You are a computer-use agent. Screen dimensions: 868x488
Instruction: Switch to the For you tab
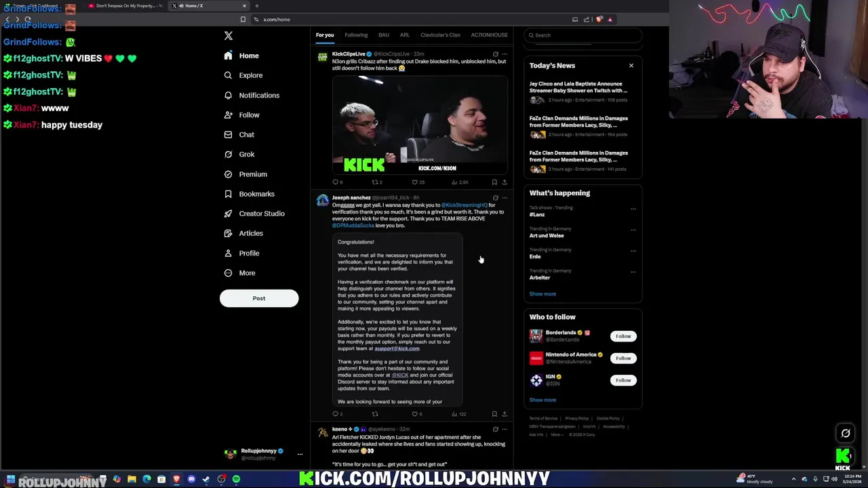[325, 35]
